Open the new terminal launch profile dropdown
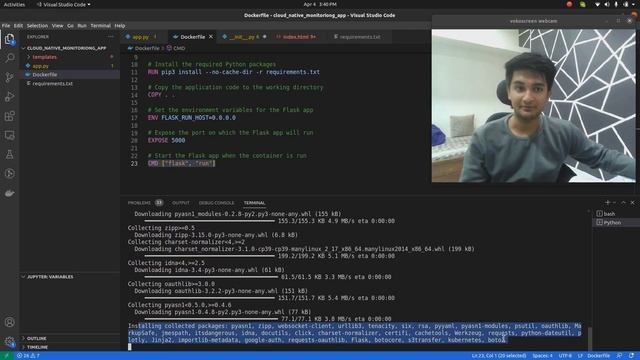Viewport: 640px width, 360px height. [x=615, y=202]
